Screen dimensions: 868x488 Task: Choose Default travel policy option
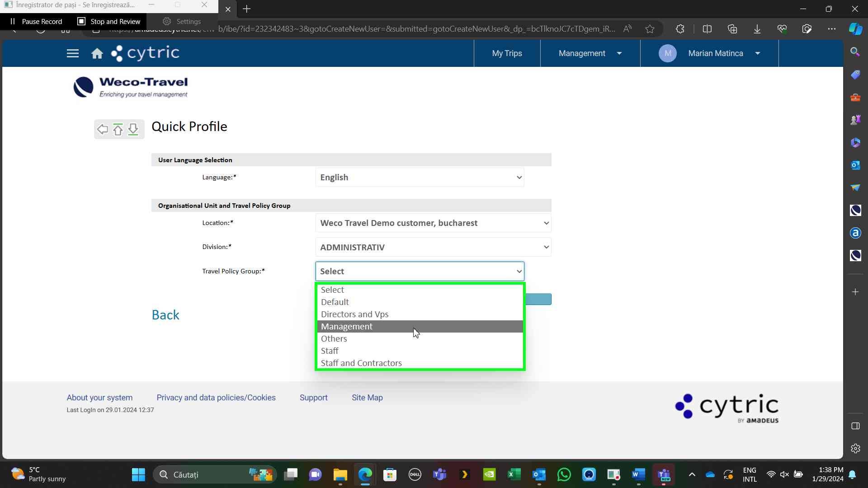click(x=420, y=302)
